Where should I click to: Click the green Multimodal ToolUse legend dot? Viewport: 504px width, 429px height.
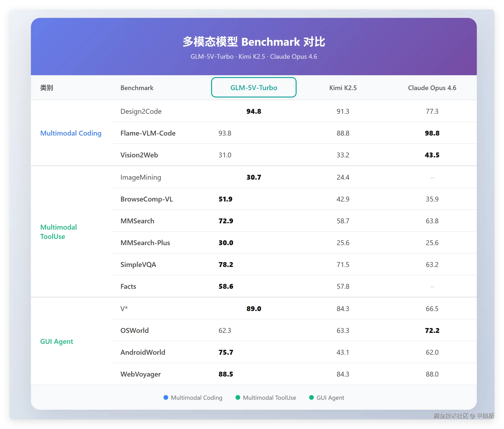click(x=238, y=397)
